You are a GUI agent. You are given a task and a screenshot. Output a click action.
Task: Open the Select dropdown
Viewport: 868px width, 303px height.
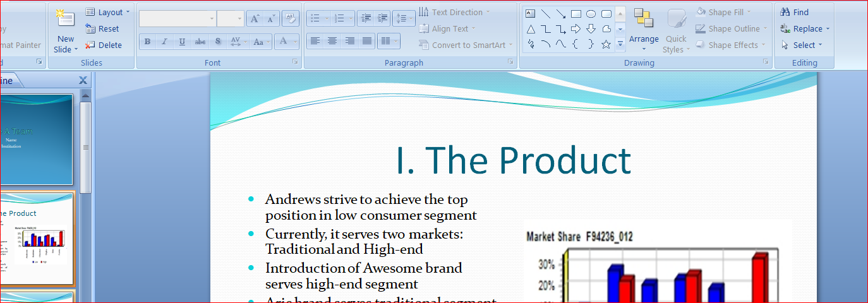(x=802, y=45)
